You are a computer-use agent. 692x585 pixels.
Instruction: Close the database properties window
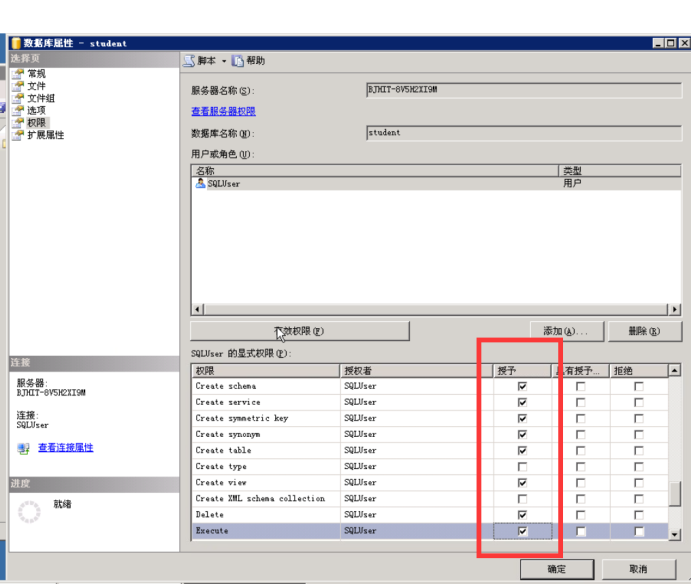click(684, 43)
